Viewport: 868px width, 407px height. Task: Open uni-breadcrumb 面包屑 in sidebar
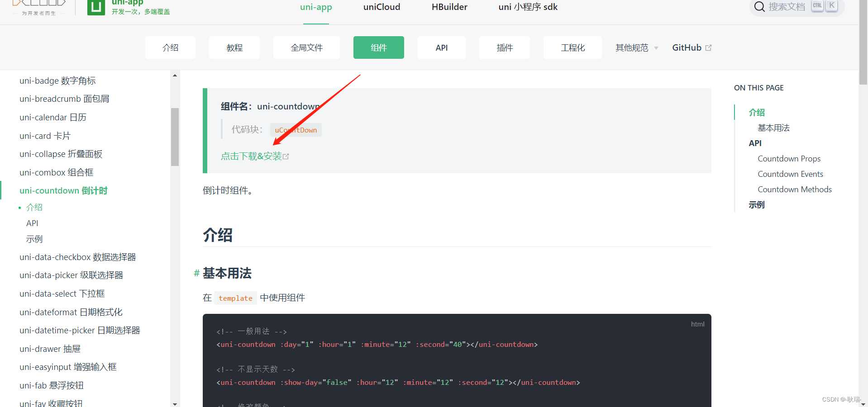point(64,99)
